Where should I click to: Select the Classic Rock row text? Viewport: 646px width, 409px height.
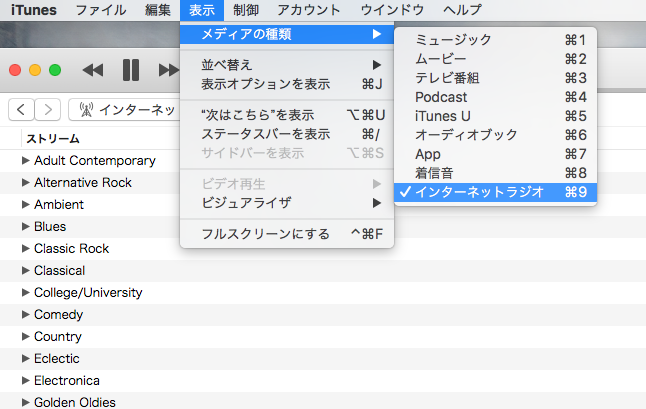point(72,248)
